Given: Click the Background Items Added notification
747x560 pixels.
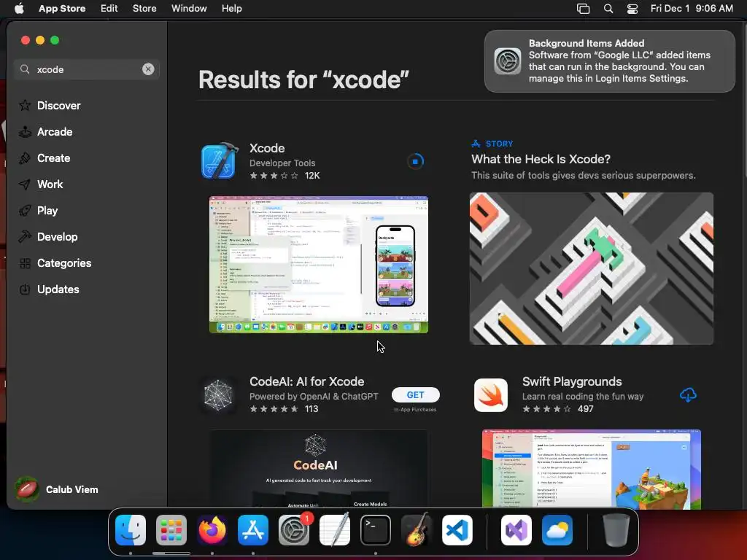Looking at the screenshot, I should point(609,61).
